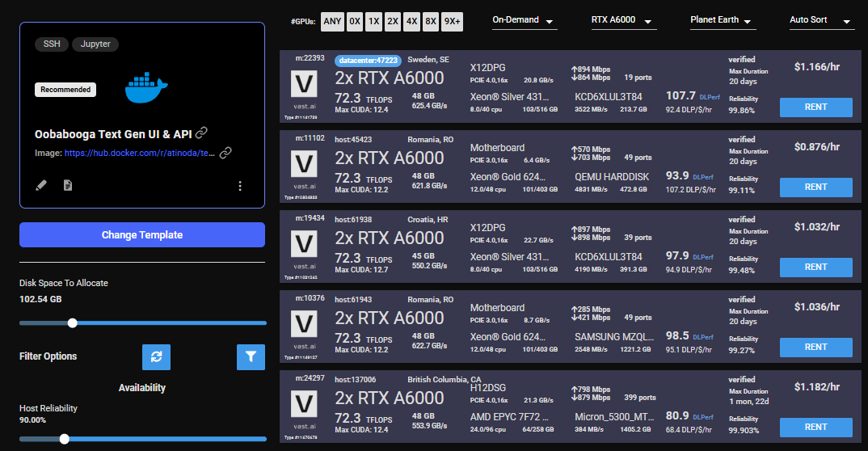868x451 pixels.
Task: Select ANY number of GPUs
Action: click(x=332, y=22)
